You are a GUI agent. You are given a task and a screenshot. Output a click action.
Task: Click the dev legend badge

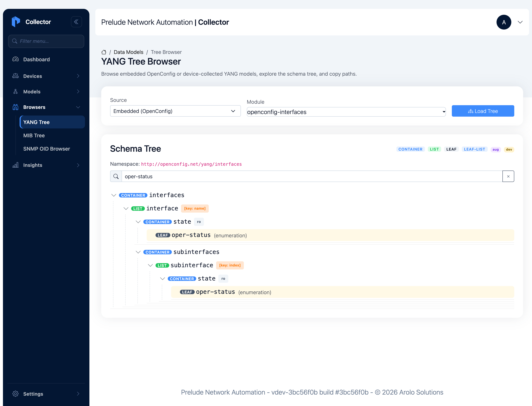pyautogui.click(x=509, y=149)
